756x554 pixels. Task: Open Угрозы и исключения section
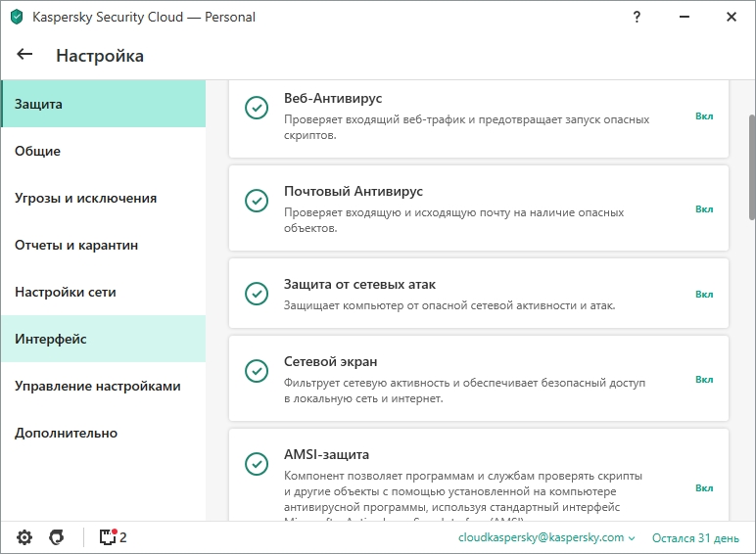click(103, 198)
